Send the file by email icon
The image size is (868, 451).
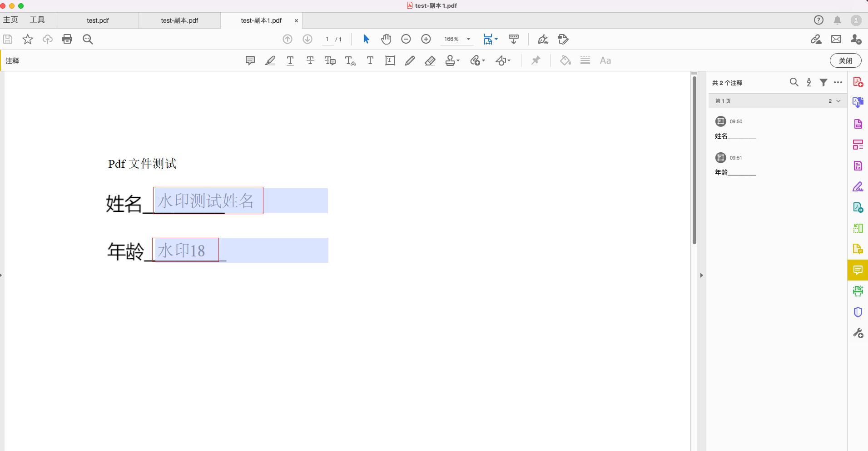(x=836, y=39)
